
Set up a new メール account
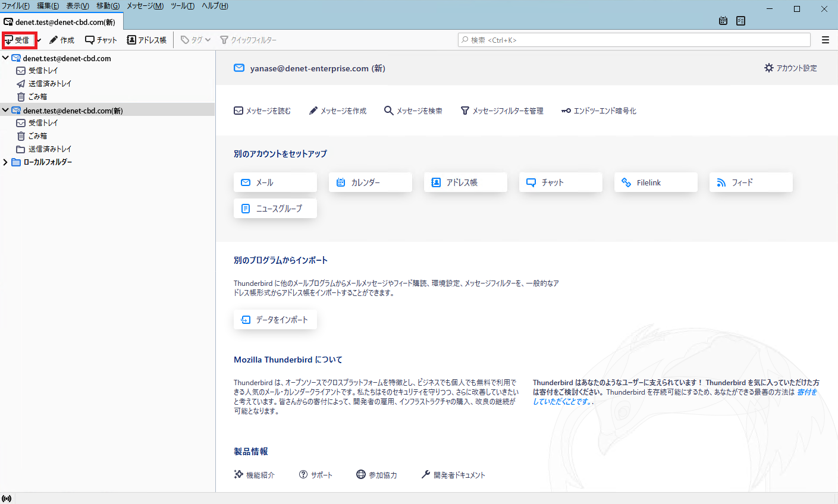click(275, 182)
